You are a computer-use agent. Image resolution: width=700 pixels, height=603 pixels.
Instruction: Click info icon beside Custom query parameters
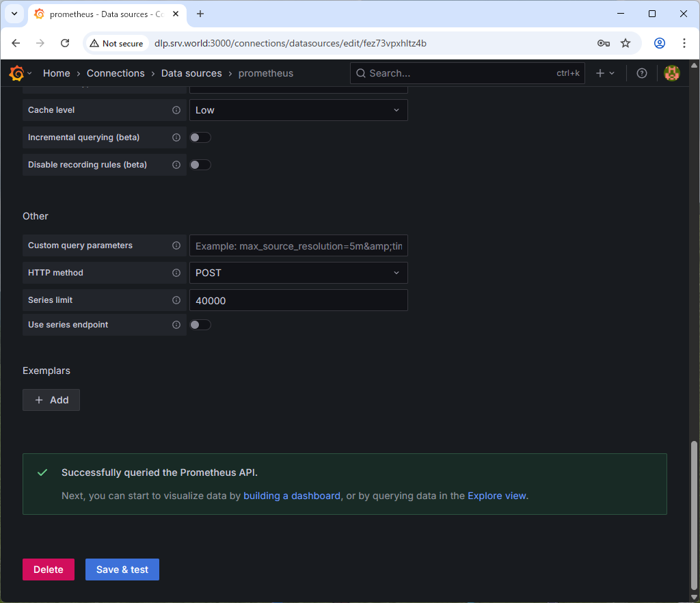click(x=176, y=245)
